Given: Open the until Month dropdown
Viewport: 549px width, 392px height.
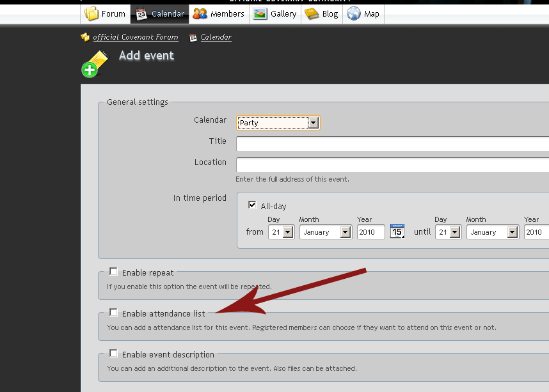Looking at the screenshot, I should tap(492, 232).
